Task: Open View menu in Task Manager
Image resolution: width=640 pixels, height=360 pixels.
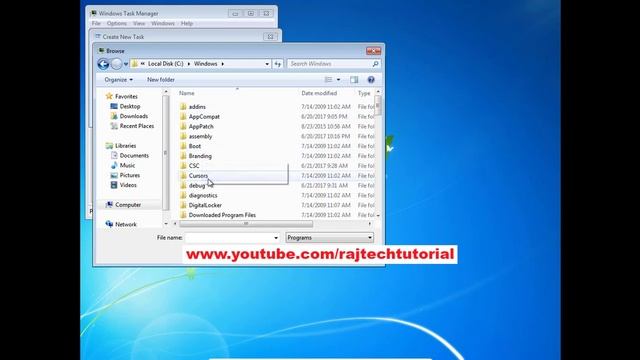Action: point(139,23)
